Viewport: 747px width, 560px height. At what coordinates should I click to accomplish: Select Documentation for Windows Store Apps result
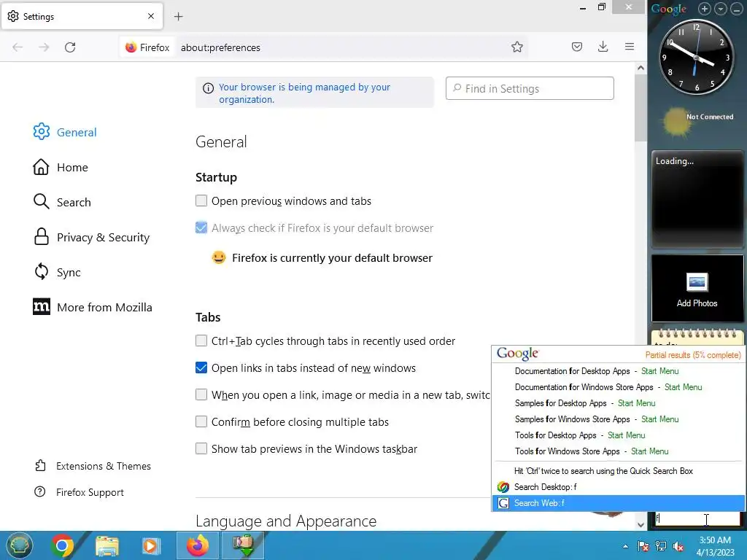pos(608,387)
